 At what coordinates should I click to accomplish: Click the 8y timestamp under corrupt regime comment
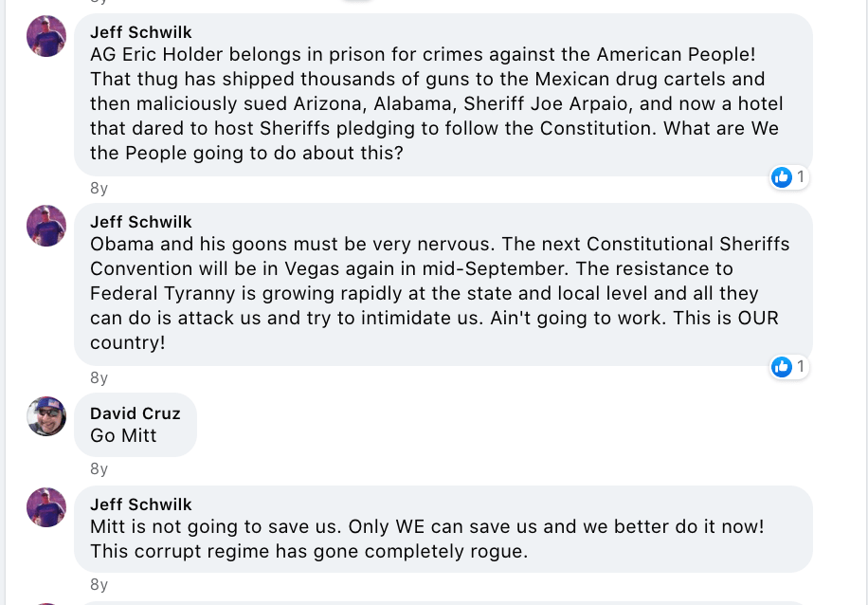tap(99, 584)
